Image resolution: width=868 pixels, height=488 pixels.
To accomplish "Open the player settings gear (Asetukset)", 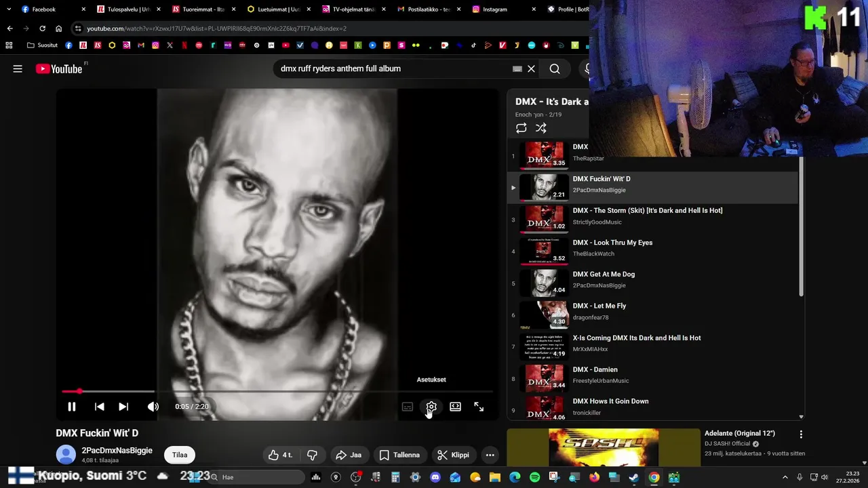I will tap(431, 407).
